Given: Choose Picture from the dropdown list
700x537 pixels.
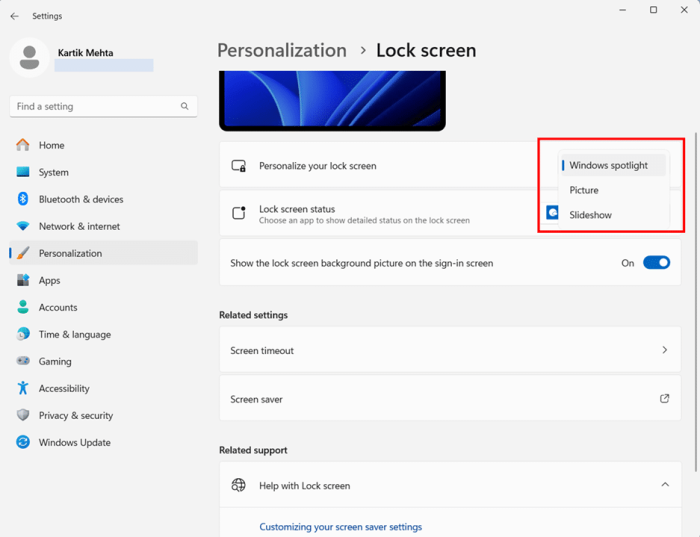Looking at the screenshot, I should tap(613, 190).
